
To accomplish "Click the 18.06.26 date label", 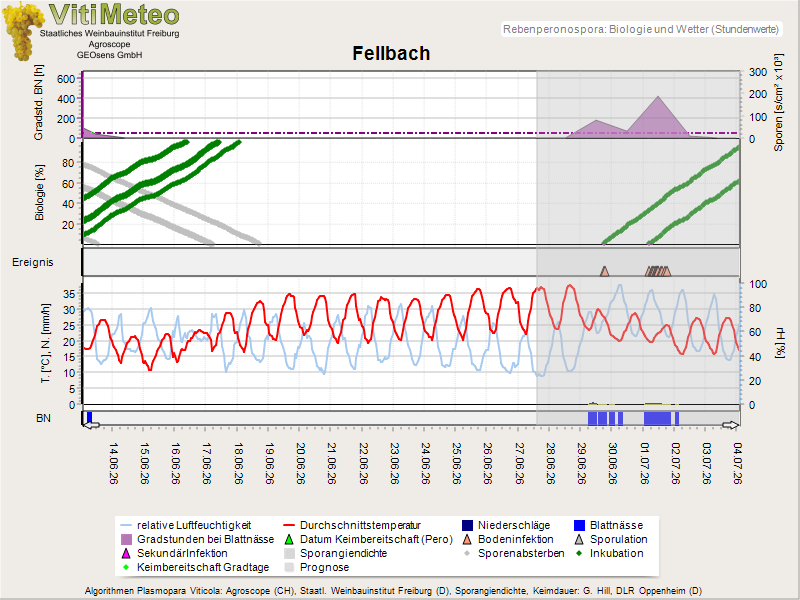I will [x=238, y=463].
